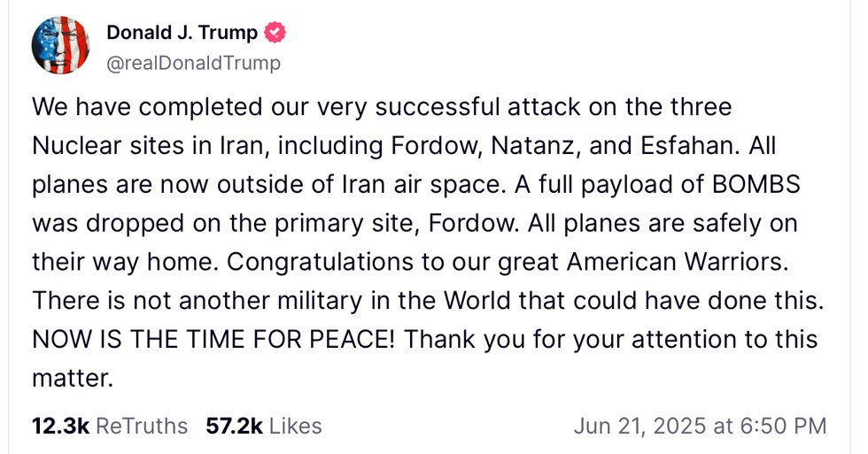The height and width of the screenshot is (454, 868).
Task: Click the final word 'matter.'
Action: point(73,378)
